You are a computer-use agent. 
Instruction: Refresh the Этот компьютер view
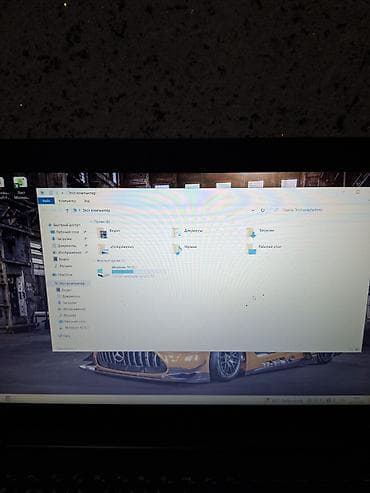(x=263, y=210)
